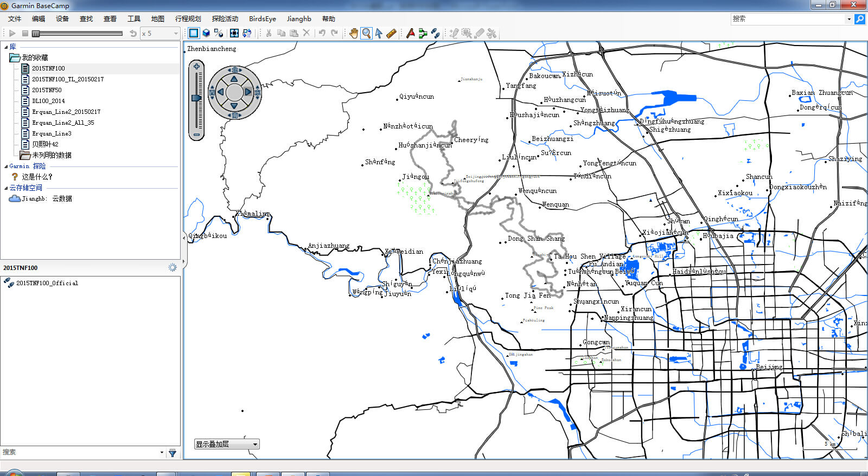Click the Divide scissors tool icon
Screen dimensions: 868x476
click(492, 33)
